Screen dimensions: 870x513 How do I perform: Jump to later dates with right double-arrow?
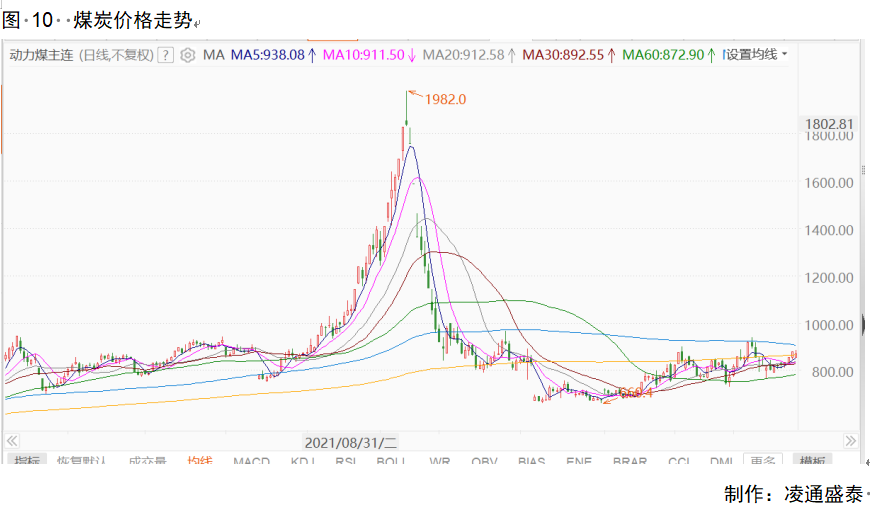click(x=850, y=441)
